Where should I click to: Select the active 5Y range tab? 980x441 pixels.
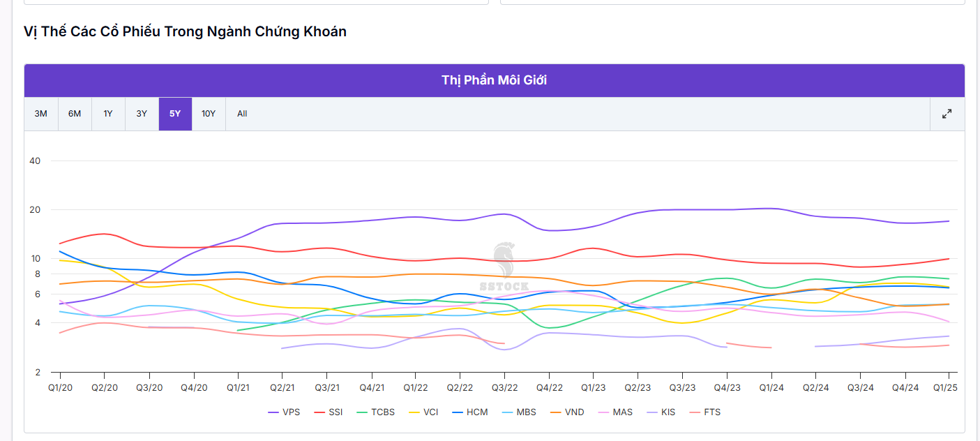click(x=175, y=114)
